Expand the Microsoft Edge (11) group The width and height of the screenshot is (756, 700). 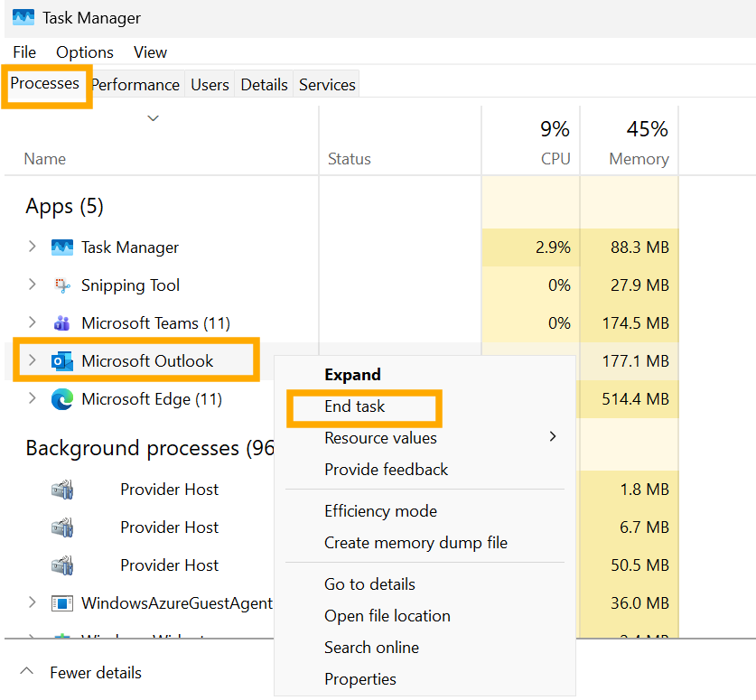(x=33, y=398)
